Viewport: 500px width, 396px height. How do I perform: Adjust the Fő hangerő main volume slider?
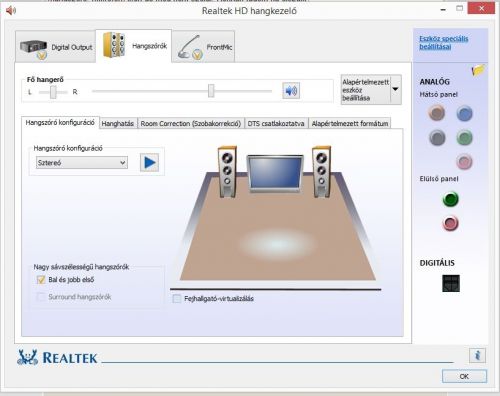(211, 91)
